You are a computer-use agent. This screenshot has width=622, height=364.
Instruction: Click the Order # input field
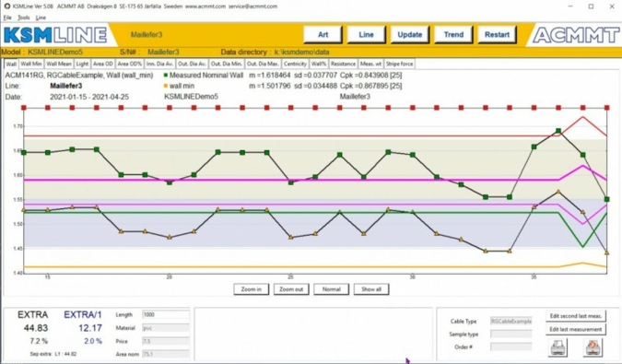tap(511, 346)
